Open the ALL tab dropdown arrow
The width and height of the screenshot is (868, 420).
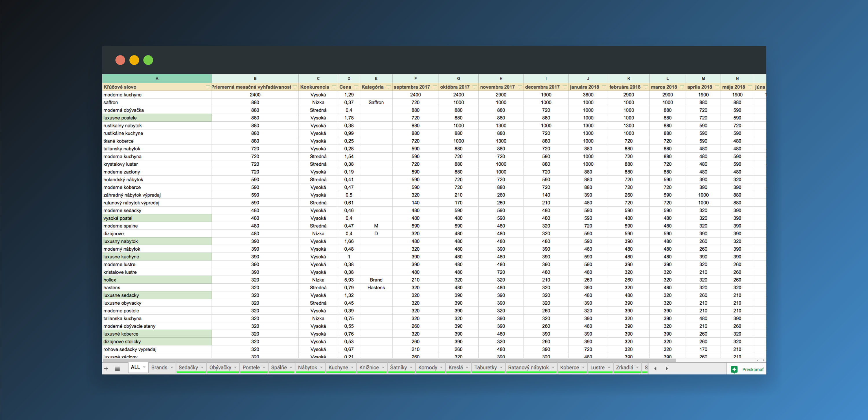point(144,367)
